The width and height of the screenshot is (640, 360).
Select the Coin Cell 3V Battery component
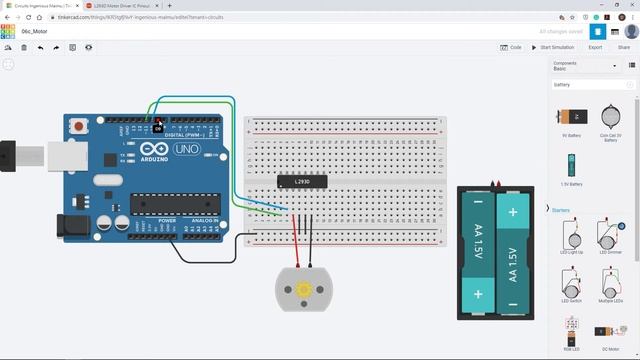[611, 122]
